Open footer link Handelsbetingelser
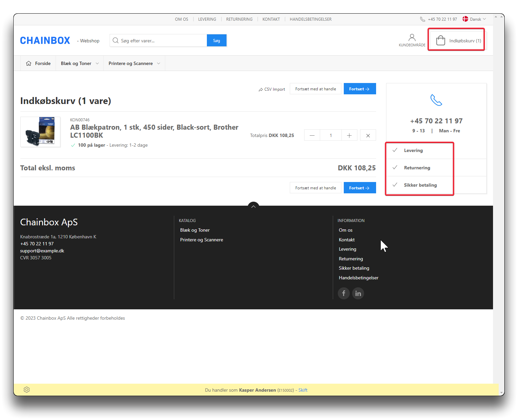This screenshot has height=420, width=518. click(358, 278)
